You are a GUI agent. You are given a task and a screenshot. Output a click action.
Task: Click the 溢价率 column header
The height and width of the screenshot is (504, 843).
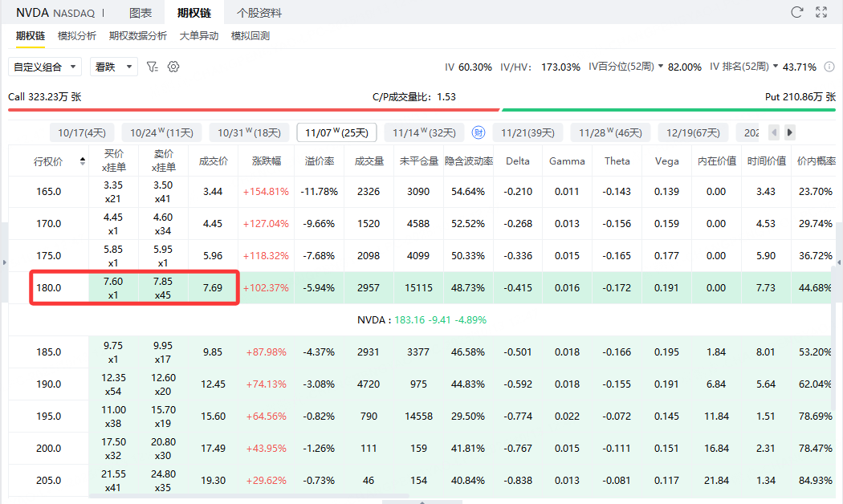click(x=320, y=161)
